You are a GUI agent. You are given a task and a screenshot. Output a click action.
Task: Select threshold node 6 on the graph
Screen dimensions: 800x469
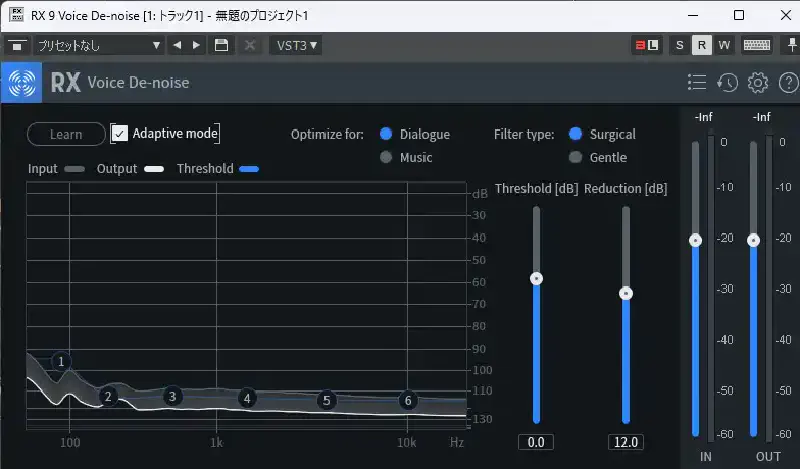tap(408, 401)
